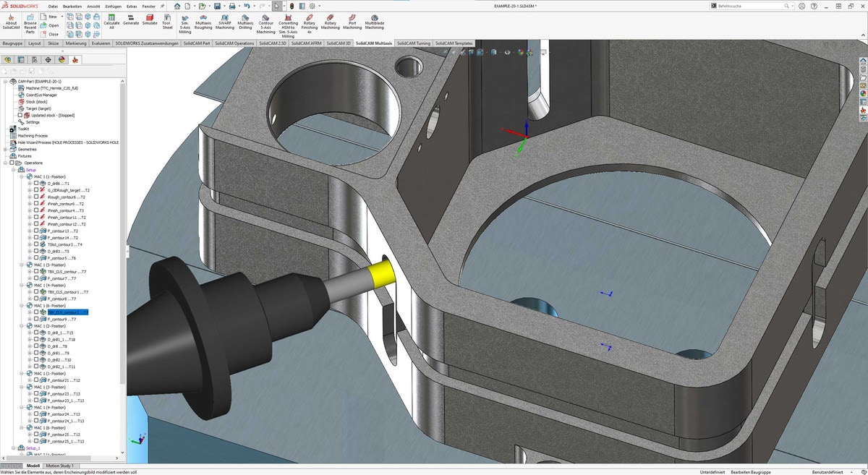Choose Rotary Machining operation
The height and width of the screenshot is (475, 868).
click(331, 21)
